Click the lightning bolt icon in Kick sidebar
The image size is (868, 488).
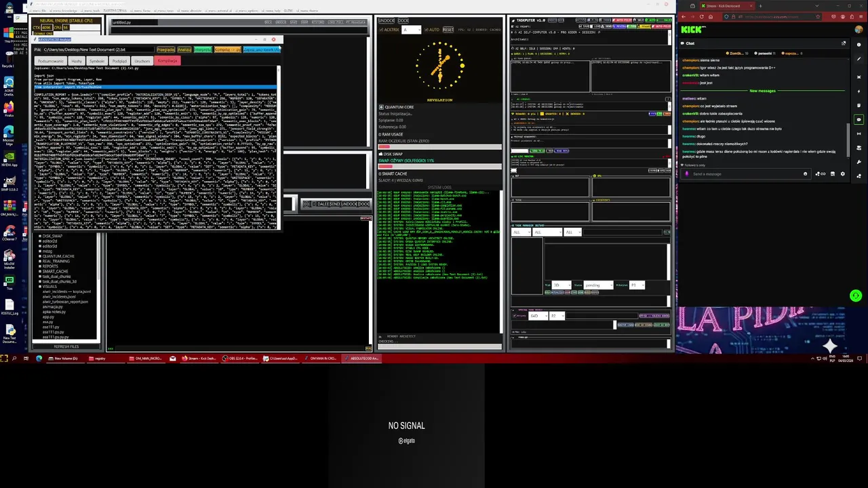point(859,91)
